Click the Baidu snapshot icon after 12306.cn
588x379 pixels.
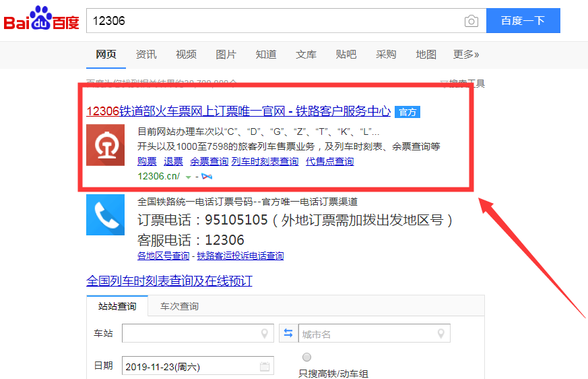click(x=207, y=176)
